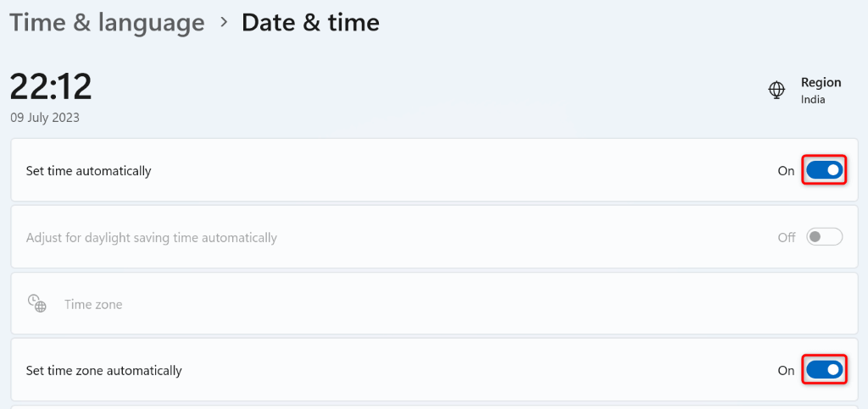The height and width of the screenshot is (409, 868).
Task: Click the 22:12 current time display
Action: pos(51,86)
